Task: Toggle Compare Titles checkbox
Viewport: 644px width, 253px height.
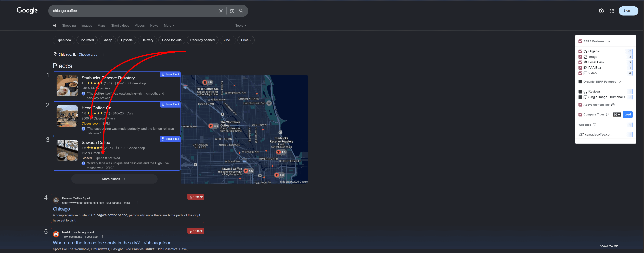Action: point(580,114)
